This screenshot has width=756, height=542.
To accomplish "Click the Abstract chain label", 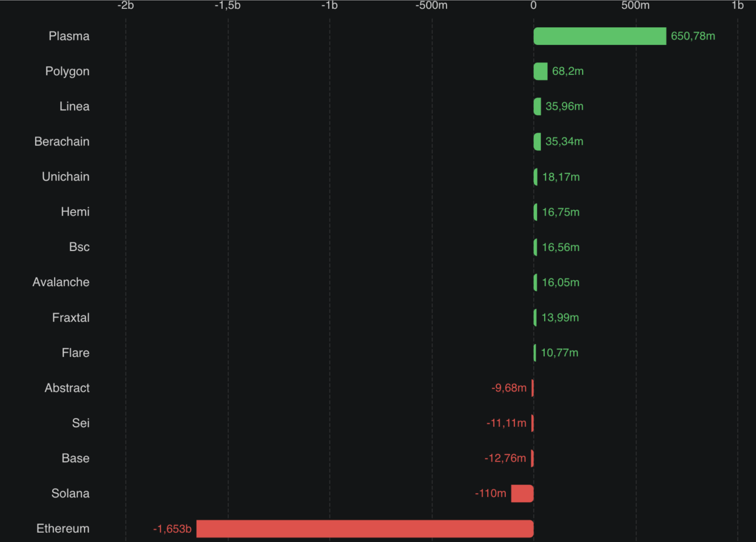I will (x=67, y=388).
